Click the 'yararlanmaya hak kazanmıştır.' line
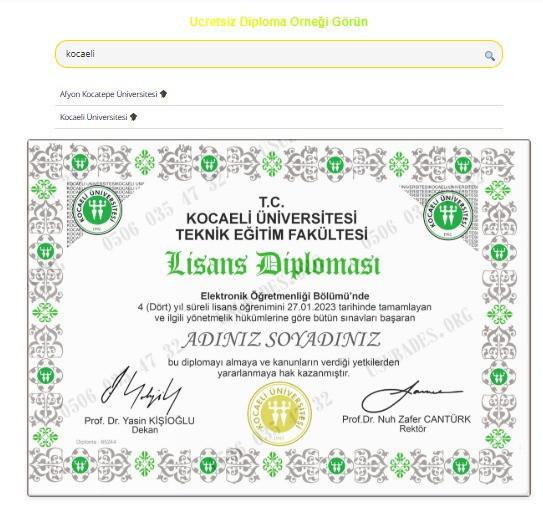 coord(284,373)
